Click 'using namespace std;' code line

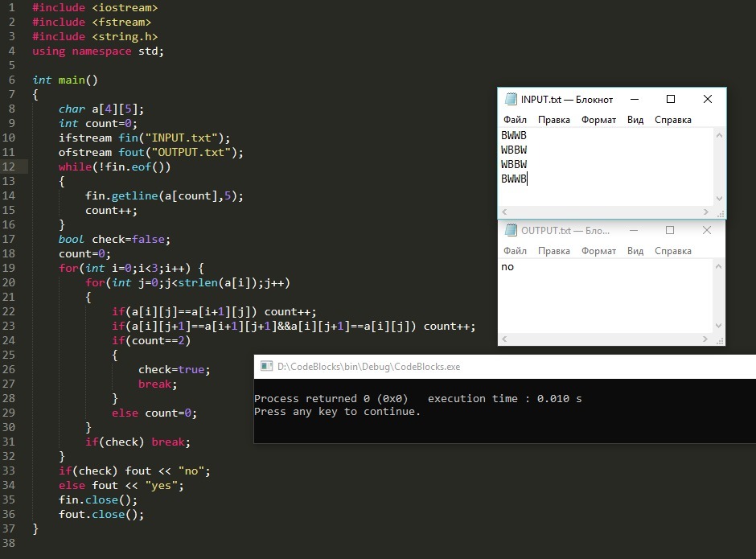pyautogui.click(x=98, y=51)
